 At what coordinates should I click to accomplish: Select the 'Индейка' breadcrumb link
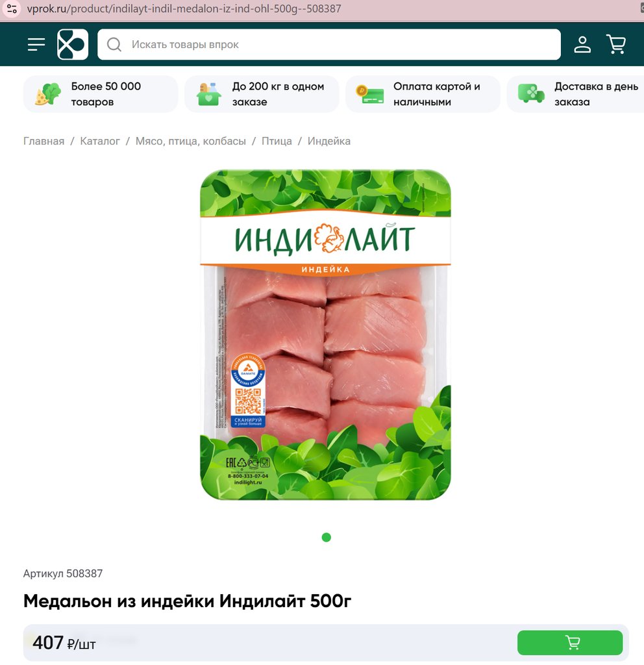tap(329, 141)
